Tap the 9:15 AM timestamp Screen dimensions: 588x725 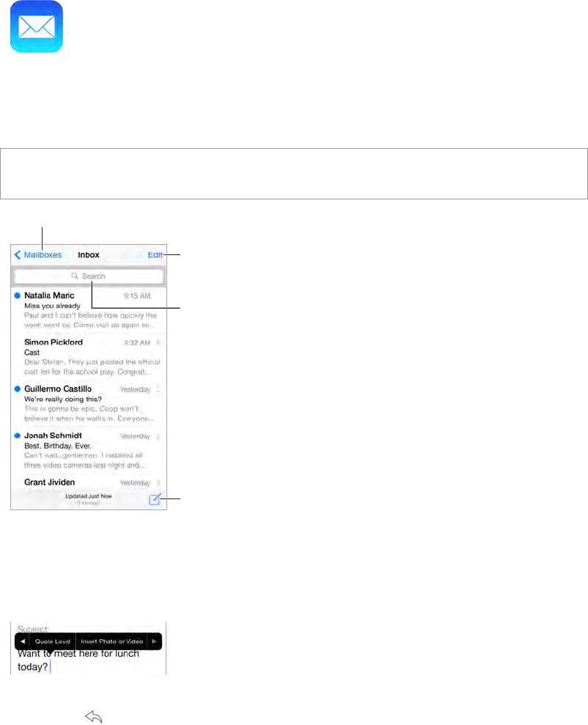pos(137,296)
